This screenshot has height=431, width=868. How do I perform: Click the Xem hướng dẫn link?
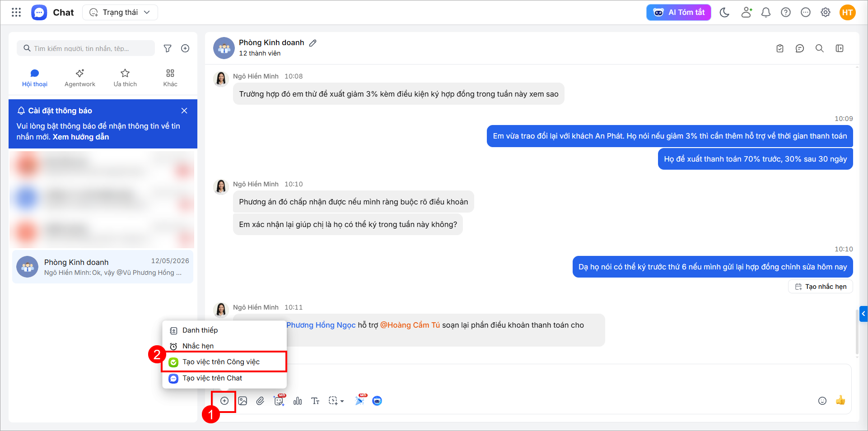(x=81, y=137)
